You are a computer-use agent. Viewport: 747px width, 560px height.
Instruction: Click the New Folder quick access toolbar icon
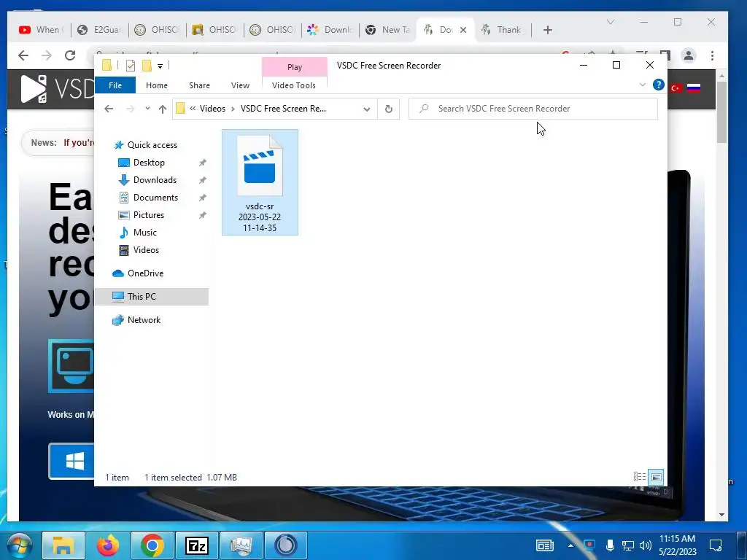(147, 66)
